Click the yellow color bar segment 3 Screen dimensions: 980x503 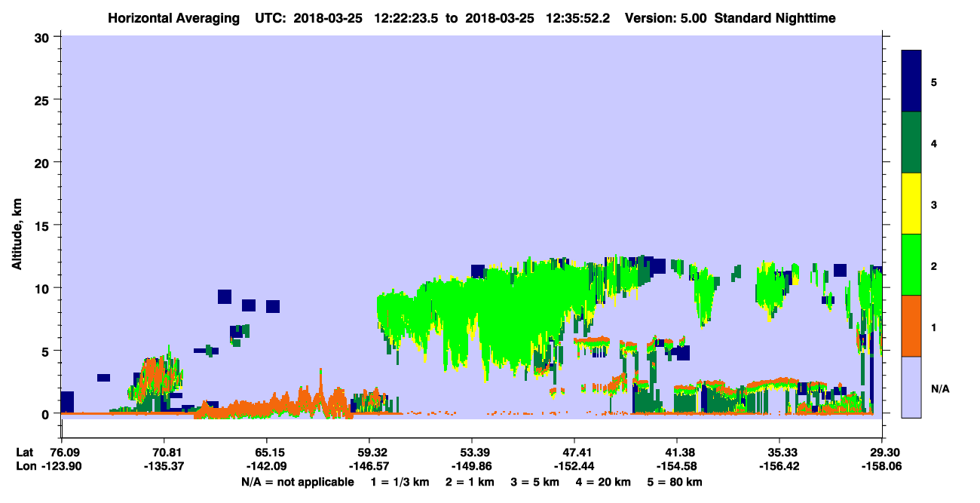tap(911, 204)
